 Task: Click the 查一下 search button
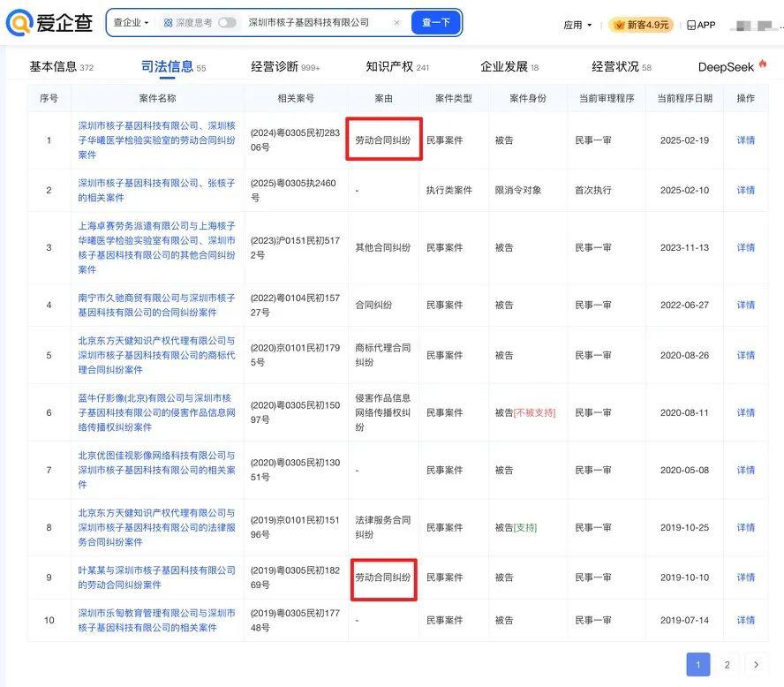[x=436, y=23]
